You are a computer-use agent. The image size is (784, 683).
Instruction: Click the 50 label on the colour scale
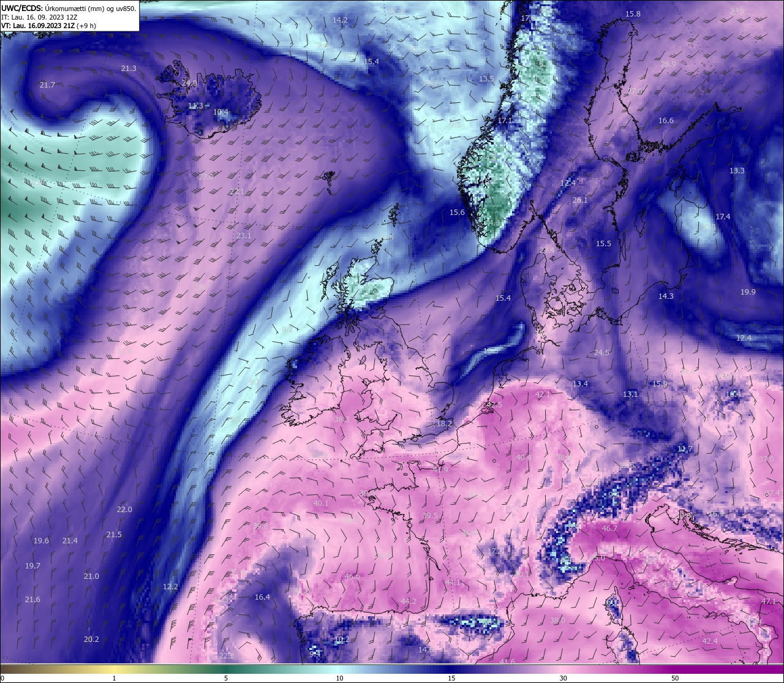675,678
